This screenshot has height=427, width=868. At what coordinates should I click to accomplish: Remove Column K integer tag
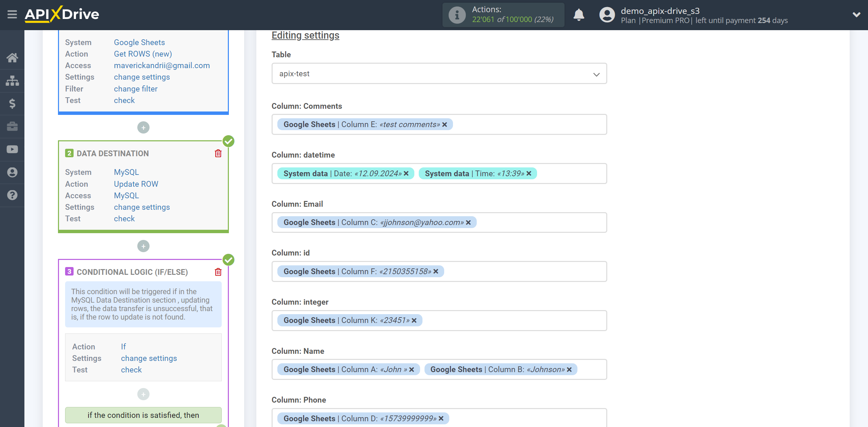pos(414,321)
